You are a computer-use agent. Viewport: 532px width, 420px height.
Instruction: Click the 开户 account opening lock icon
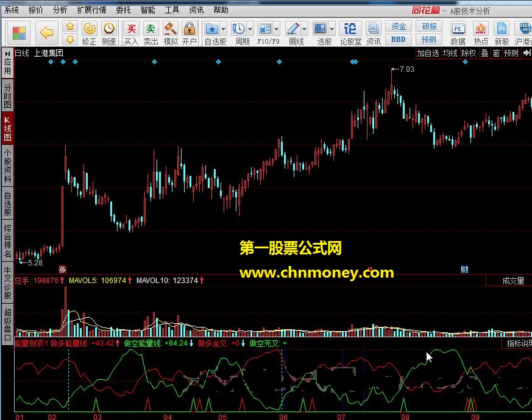pos(190,33)
